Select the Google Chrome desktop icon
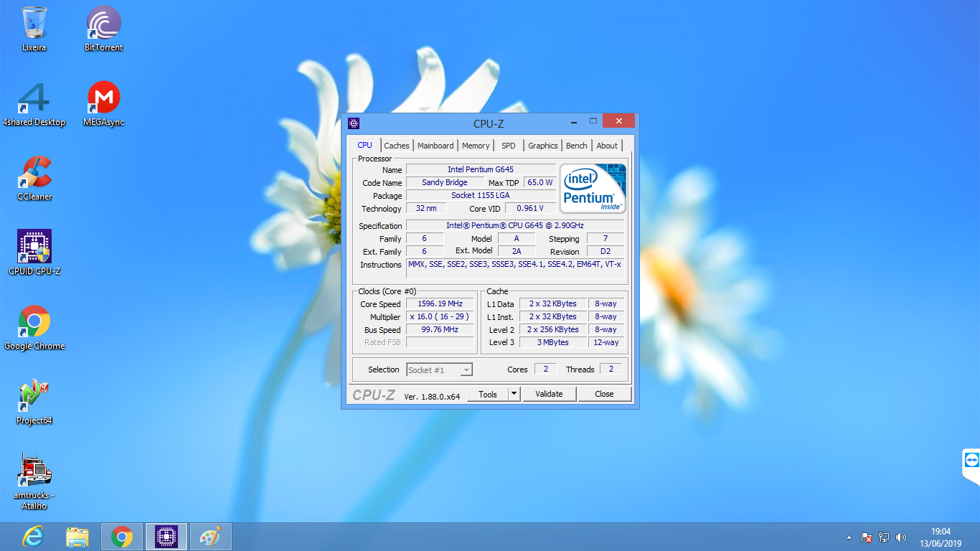 point(34,328)
